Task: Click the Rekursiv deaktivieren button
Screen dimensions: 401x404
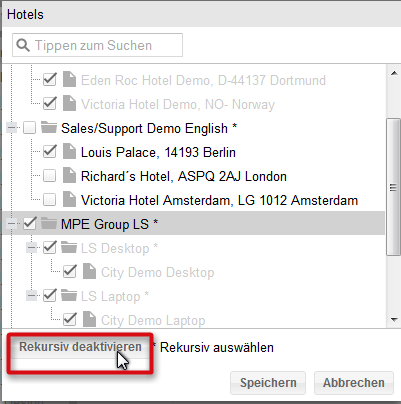Action: tap(80, 347)
